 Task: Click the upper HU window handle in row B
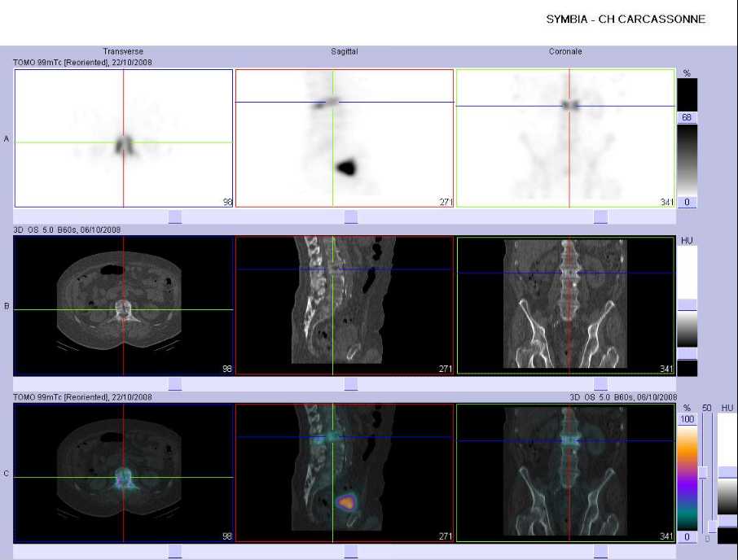[687, 304]
